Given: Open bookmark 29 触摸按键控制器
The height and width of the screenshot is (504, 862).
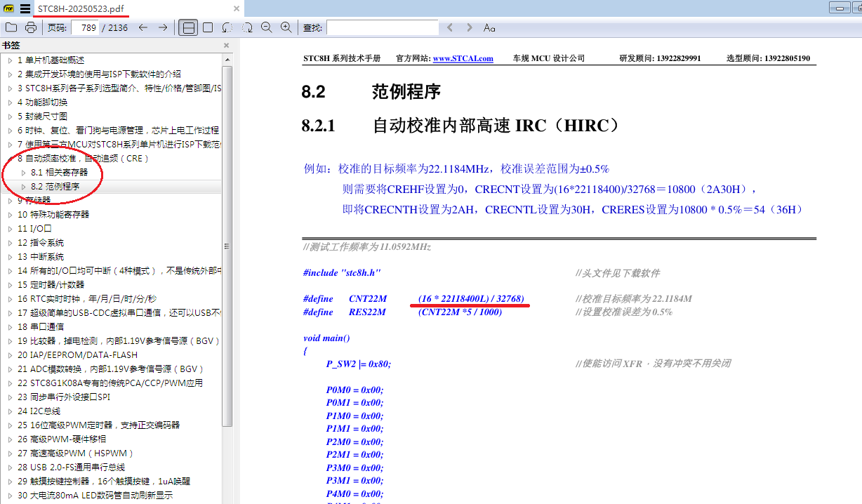Looking at the screenshot, I should (x=105, y=481).
